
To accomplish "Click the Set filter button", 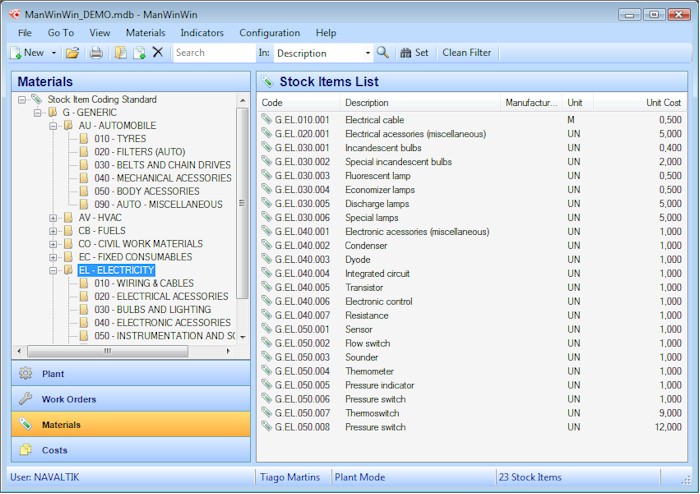I will click(x=414, y=53).
